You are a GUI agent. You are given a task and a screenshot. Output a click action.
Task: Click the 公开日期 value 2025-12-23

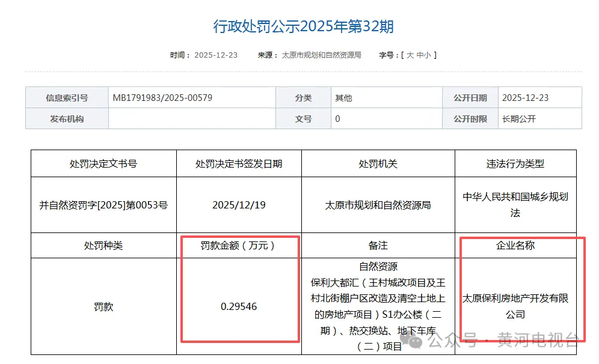525,98
